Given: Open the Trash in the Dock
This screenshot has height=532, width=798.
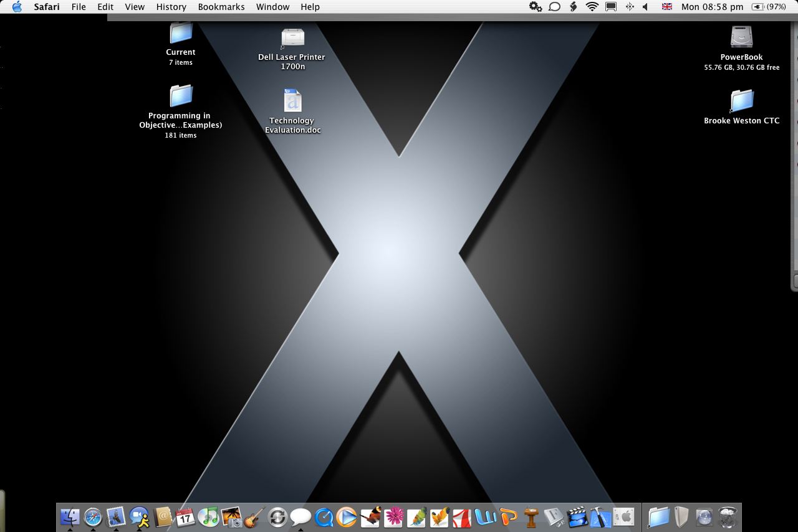Looking at the screenshot, I should [728, 517].
